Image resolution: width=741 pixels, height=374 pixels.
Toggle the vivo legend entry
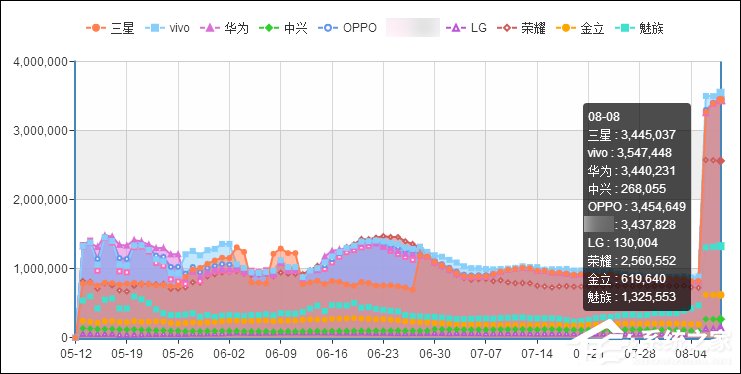(x=167, y=28)
